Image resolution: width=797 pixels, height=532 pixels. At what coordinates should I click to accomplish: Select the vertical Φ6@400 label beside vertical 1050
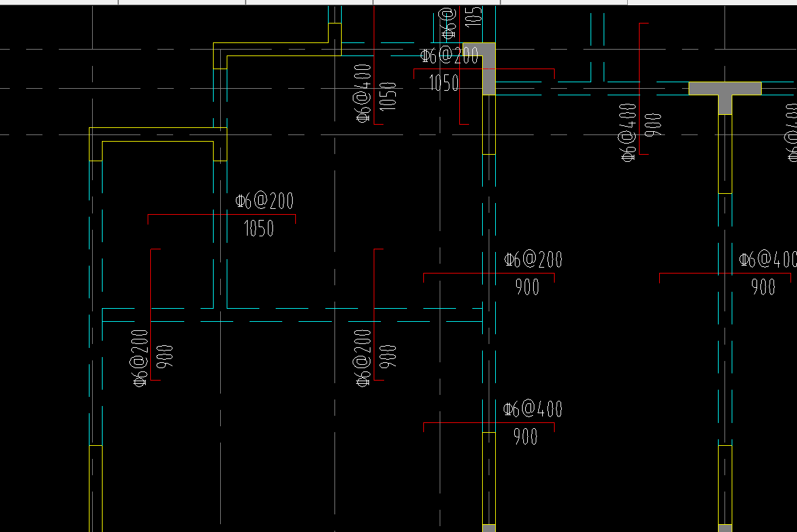click(363, 93)
